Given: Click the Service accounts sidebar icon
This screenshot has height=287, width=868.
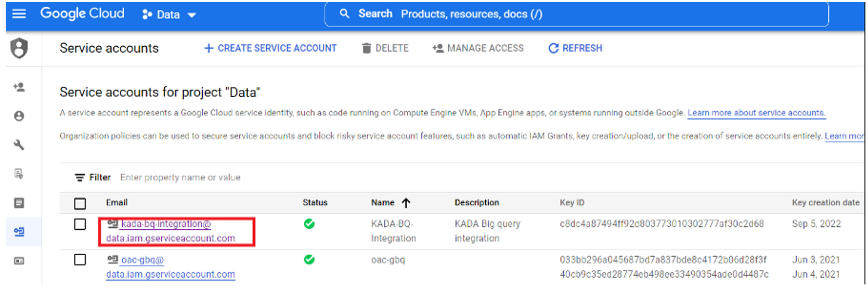Looking at the screenshot, I should coord(19,232).
